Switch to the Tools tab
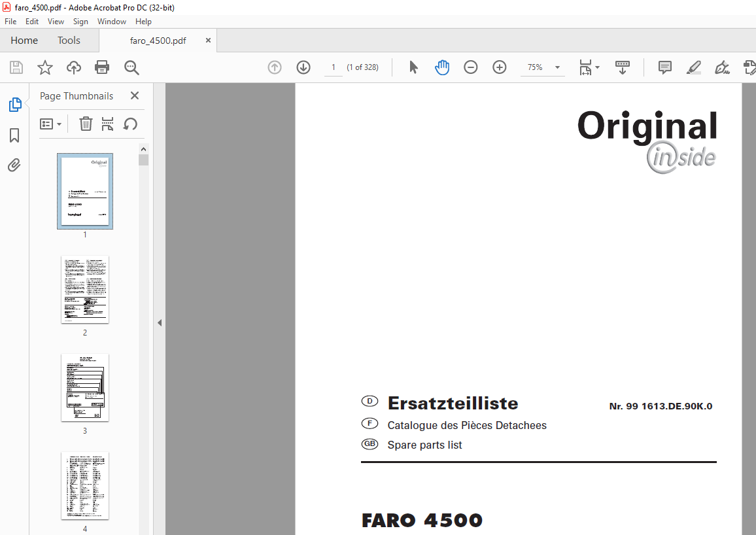The height and width of the screenshot is (535, 756). [x=69, y=41]
